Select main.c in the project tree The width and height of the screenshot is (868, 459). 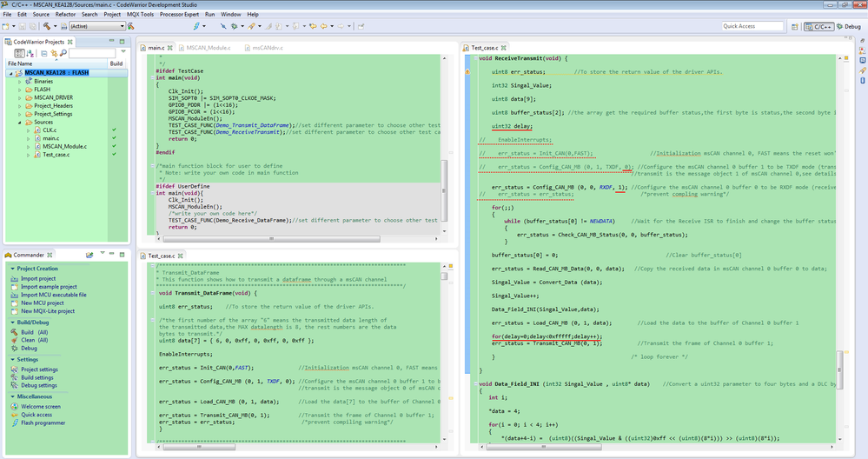tap(50, 138)
